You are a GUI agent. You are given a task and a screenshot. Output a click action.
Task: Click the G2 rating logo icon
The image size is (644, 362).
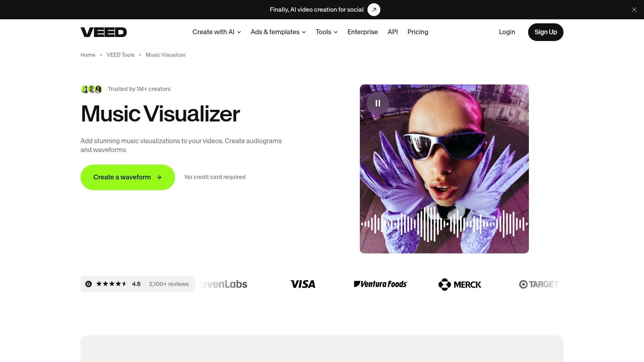coord(89,284)
